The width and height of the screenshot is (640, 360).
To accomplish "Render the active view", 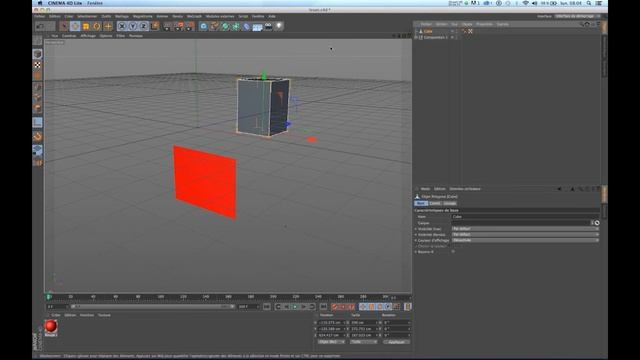I will click(x=167, y=26).
